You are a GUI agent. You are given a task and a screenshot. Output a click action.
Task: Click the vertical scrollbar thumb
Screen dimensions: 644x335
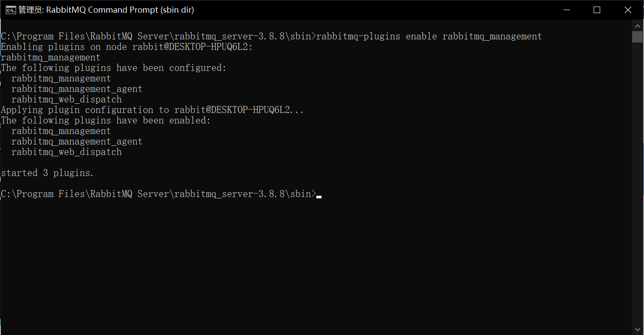pos(637,36)
